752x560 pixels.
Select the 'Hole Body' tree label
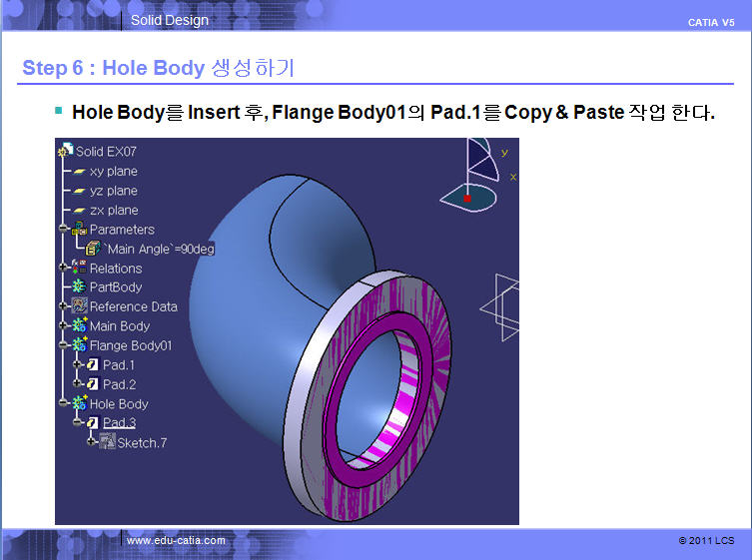pos(119,404)
